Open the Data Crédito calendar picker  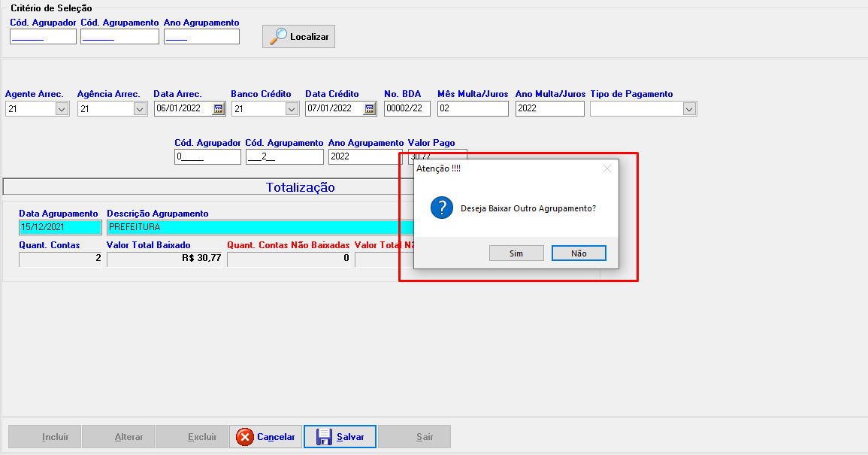(x=369, y=109)
